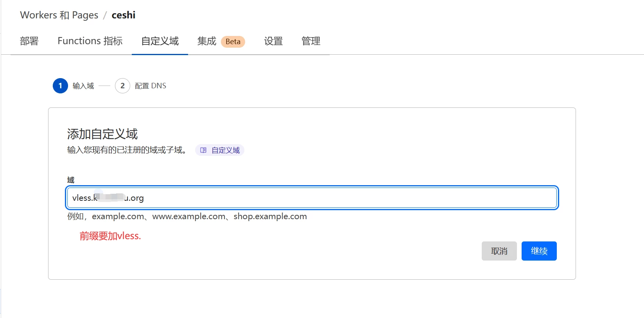Click the red 前缀要加vless. note

coord(110,236)
